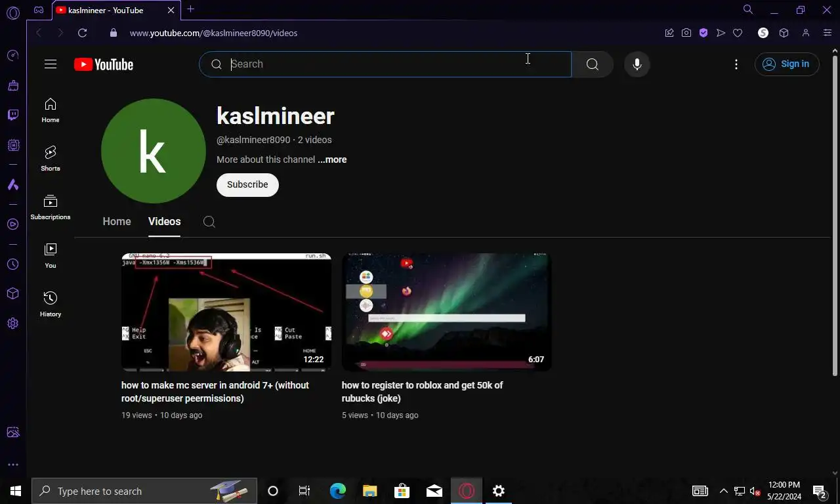Open the roblox video thumbnail
The width and height of the screenshot is (840, 504).
[447, 312]
